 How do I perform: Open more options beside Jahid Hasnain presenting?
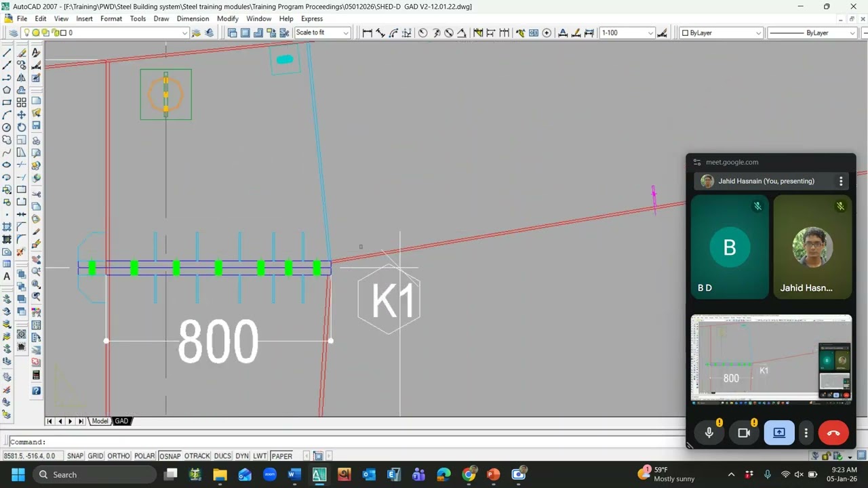(x=841, y=181)
